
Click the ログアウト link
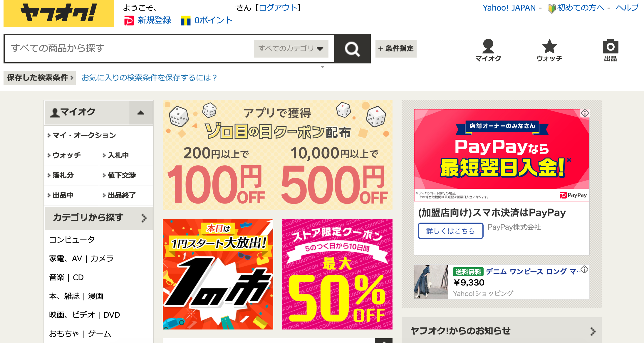point(278,8)
